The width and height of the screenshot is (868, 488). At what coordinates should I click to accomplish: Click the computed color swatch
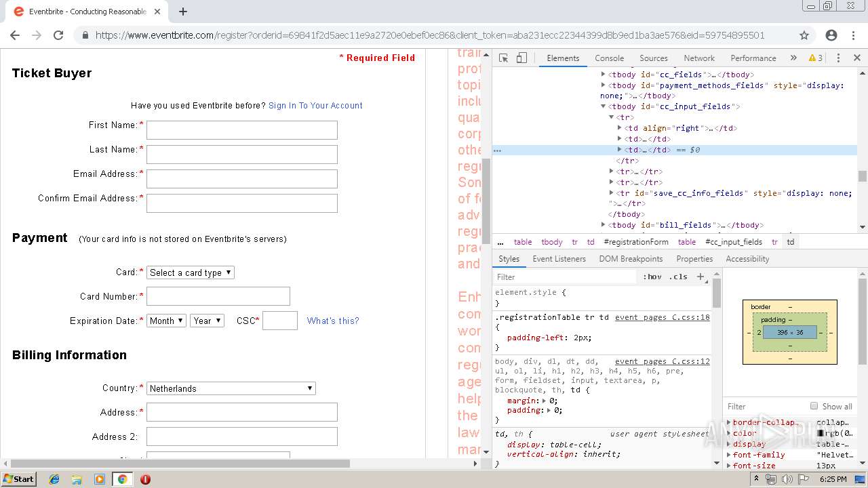click(x=821, y=433)
